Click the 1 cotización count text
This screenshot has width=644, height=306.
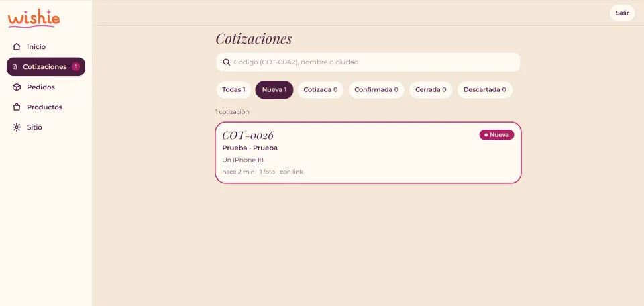coord(232,111)
